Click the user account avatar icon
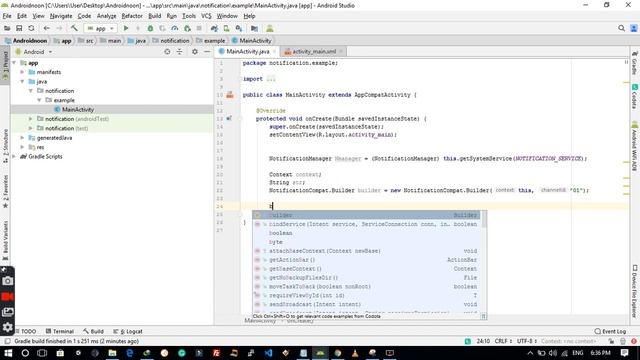640x360 pixels. coord(633,28)
